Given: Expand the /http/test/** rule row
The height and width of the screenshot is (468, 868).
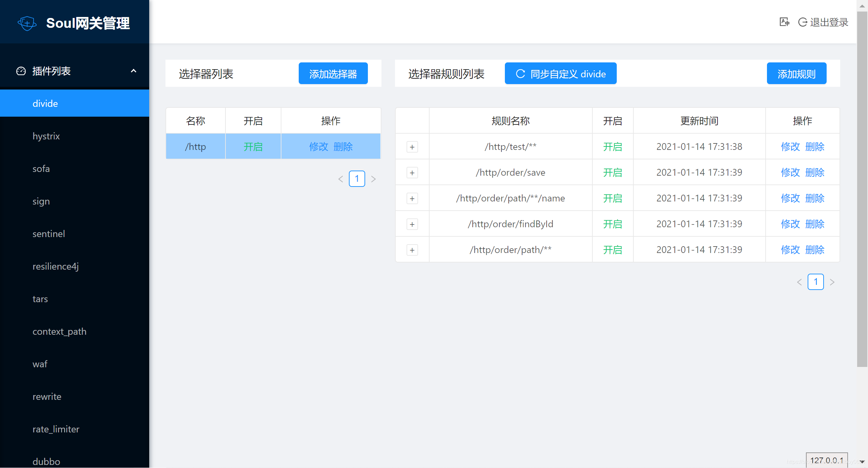Looking at the screenshot, I should coord(412,147).
